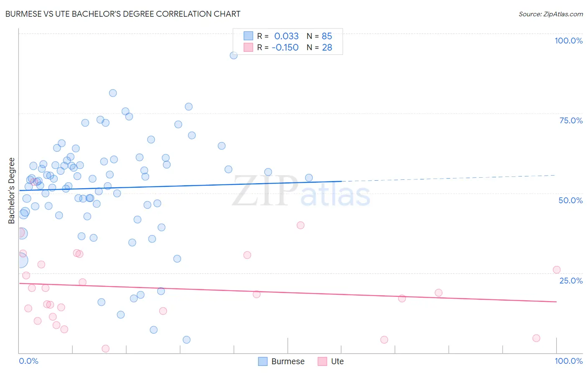Click the R value -0.150

(x=285, y=47)
